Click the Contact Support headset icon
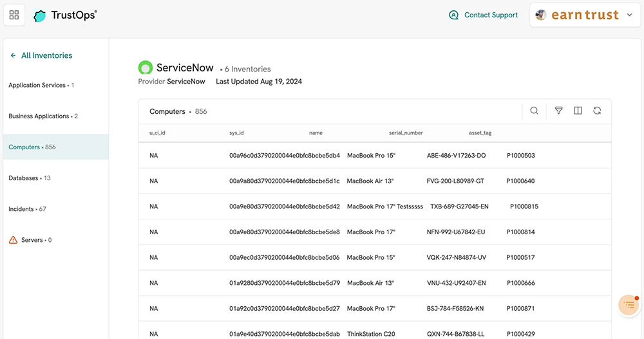This screenshot has height=339, width=644. tap(453, 15)
